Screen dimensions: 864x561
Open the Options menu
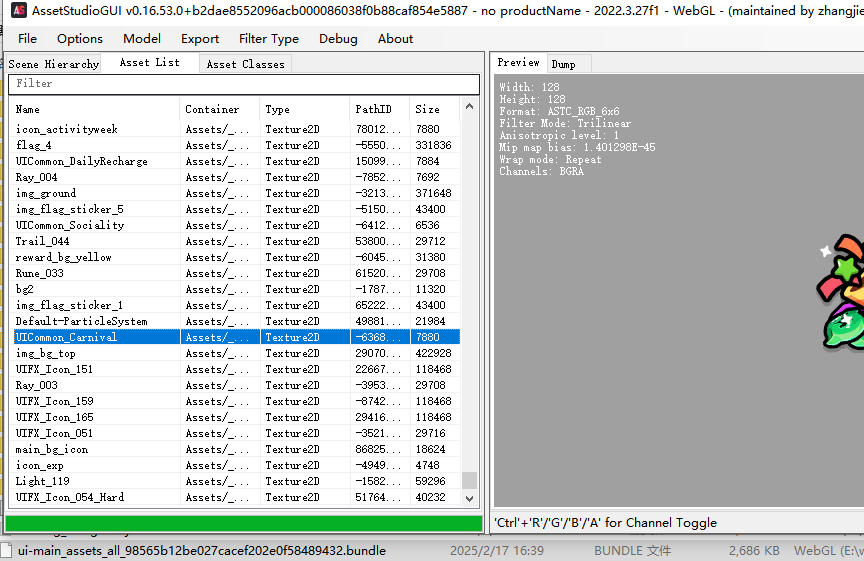[x=80, y=39]
